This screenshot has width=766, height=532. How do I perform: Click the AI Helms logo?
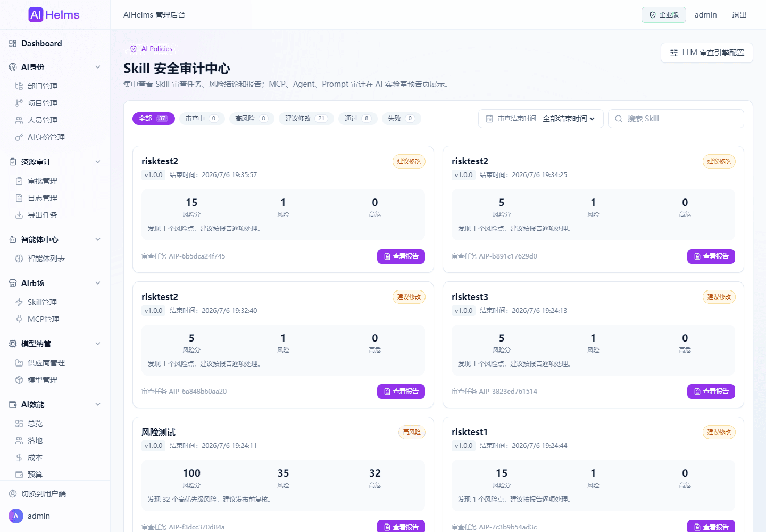[x=54, y=15]
